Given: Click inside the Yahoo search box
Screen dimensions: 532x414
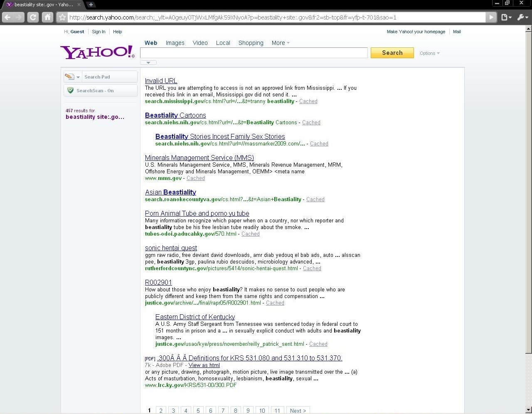Looking at the screenshot, I should tap(254, 53).
